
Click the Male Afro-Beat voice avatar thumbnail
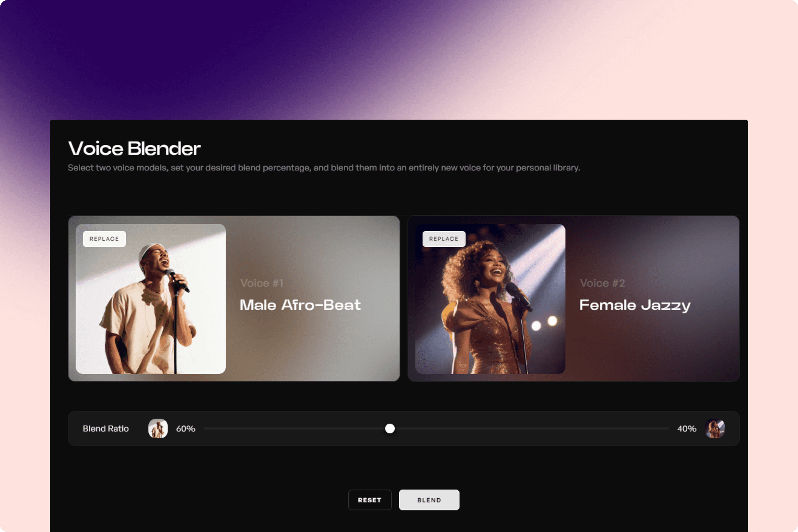tap(157, 429)
